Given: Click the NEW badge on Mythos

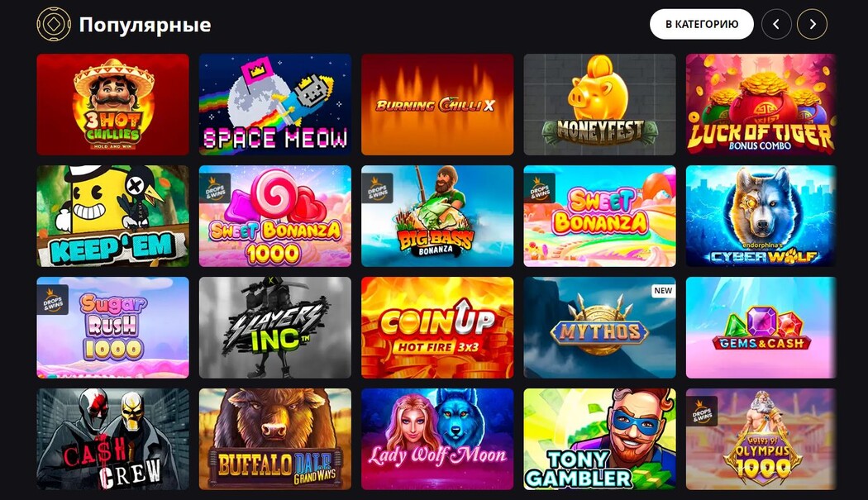Looking at the screenshot, I should pyautogui.click(x=663, y=291).
